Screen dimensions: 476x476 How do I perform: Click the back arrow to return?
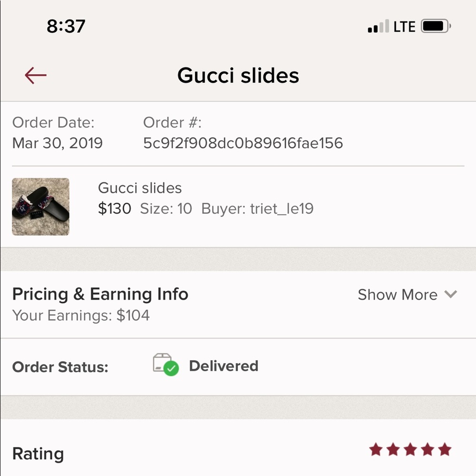point(35,75)
